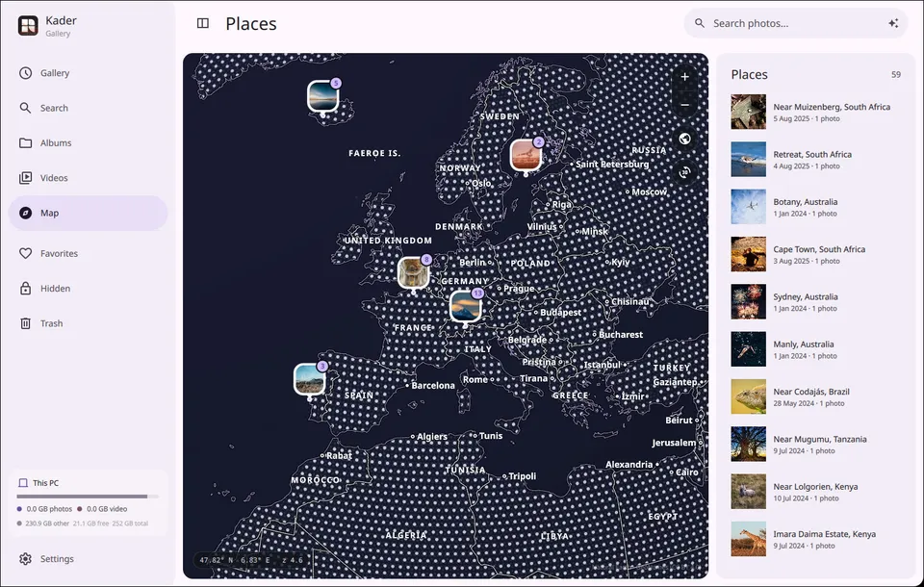924x587 pixels.
Task: Open Manly, Australia place
Action: tap(816, 349)
